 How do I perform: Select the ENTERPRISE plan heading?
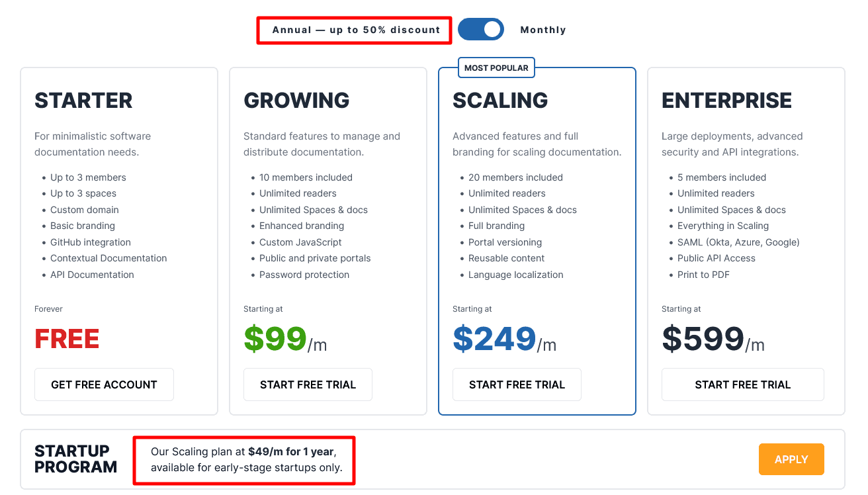726,101
